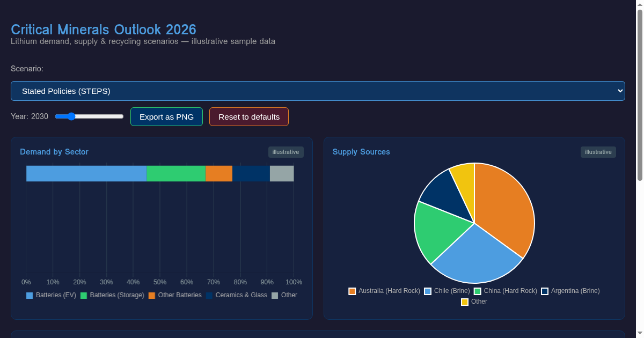Click the page vertical scrollbar thumb
The width and height of the screenshot is (644, 338).
640,95
